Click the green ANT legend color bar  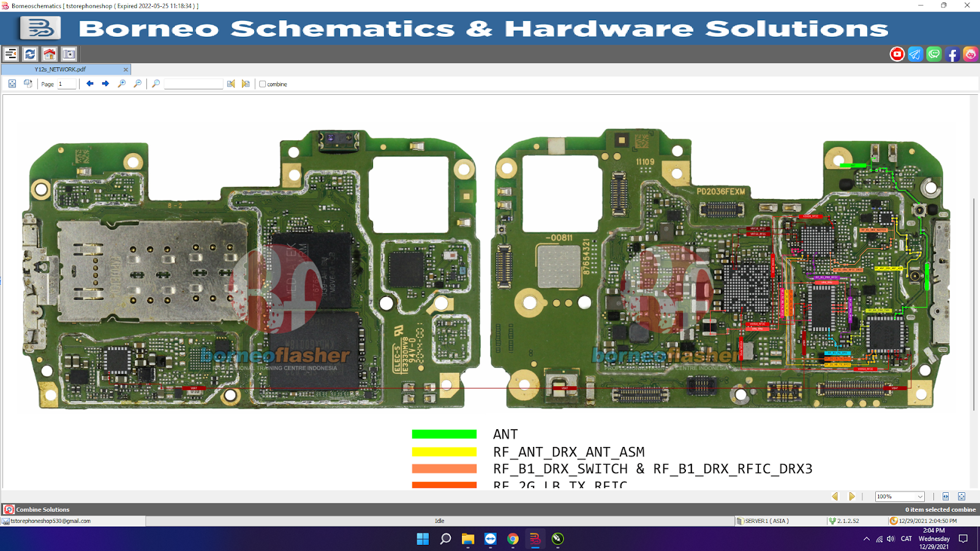click(444, 434)
